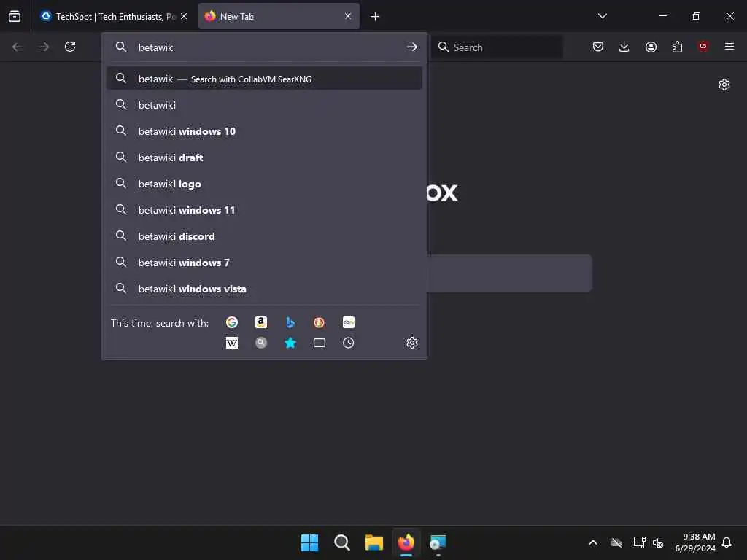Pick the betawiki suggestion
The width and height of the screenshot is (747, 560).
(x=264, y=105)
